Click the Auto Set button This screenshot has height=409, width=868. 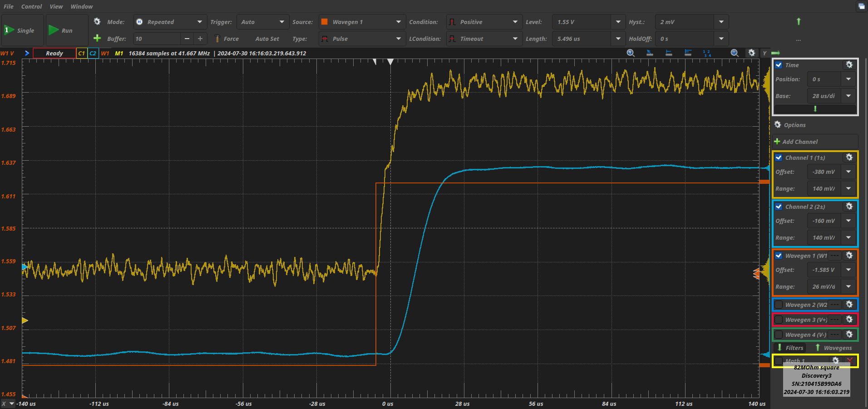pyautogui.click(x=267, y=39)
